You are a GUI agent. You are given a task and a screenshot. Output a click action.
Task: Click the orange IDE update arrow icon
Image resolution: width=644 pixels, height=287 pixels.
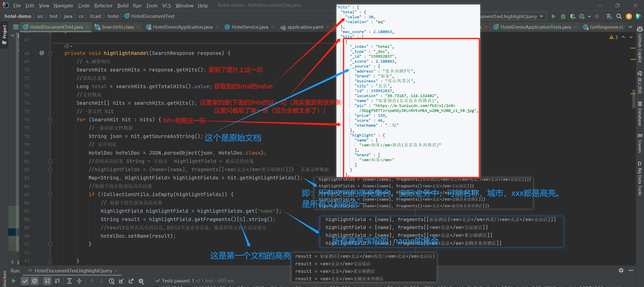click(629, 17)
